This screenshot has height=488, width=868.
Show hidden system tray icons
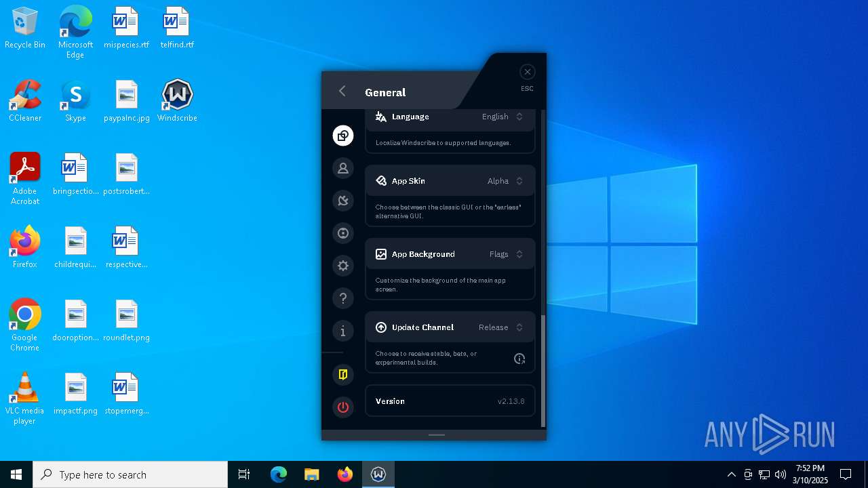731,474
